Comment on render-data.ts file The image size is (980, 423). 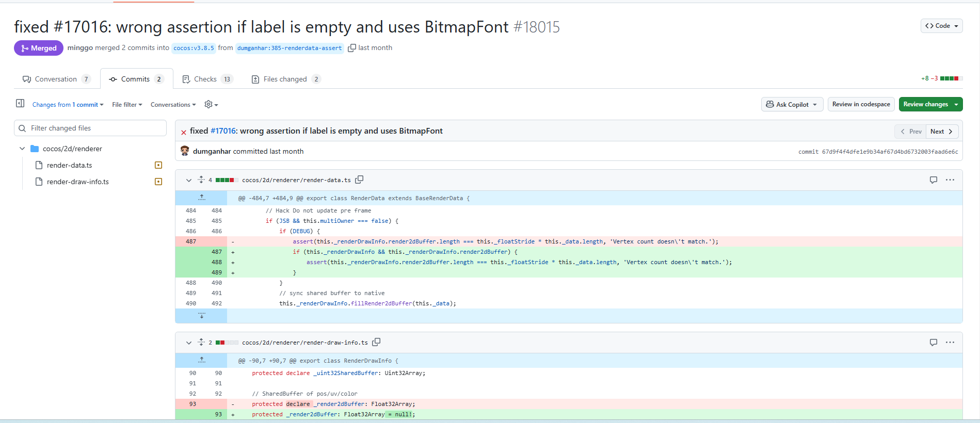tap(933, 180)
